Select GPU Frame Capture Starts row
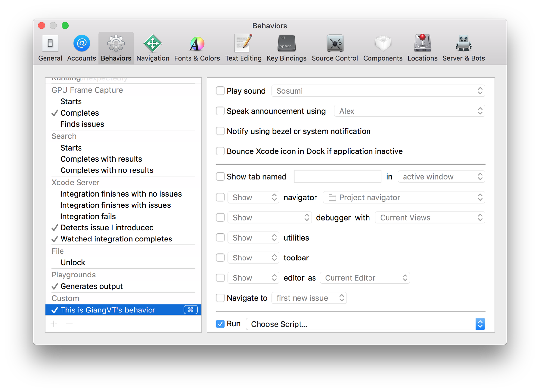540x392 pixels. click(x=123, y=101)
